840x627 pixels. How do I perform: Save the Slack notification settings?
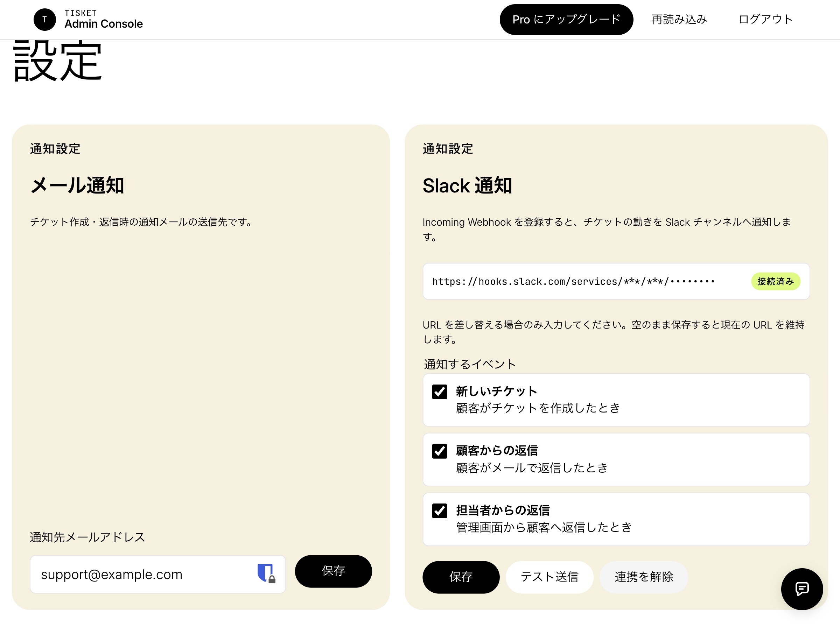click(461, 577)
